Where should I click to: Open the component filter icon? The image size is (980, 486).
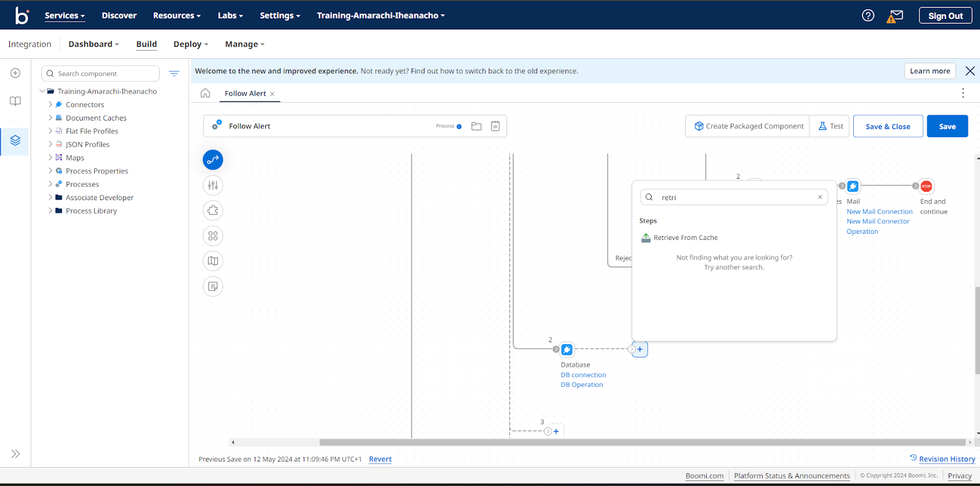coord(174,73)
